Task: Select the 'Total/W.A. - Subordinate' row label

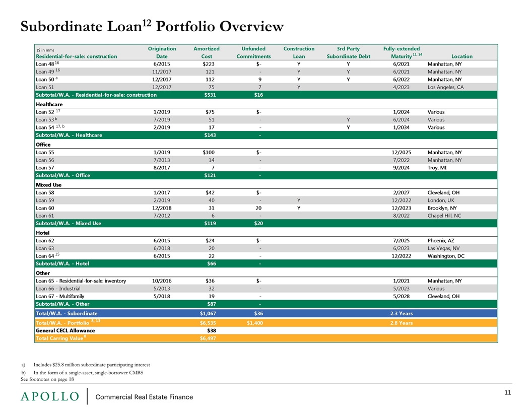Action: pos(66,313)
